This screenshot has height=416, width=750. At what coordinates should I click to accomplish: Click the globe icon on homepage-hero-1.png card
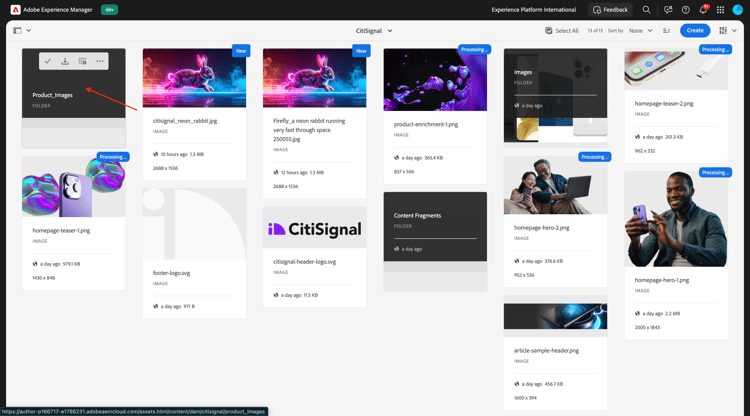(x=637, y=314)
